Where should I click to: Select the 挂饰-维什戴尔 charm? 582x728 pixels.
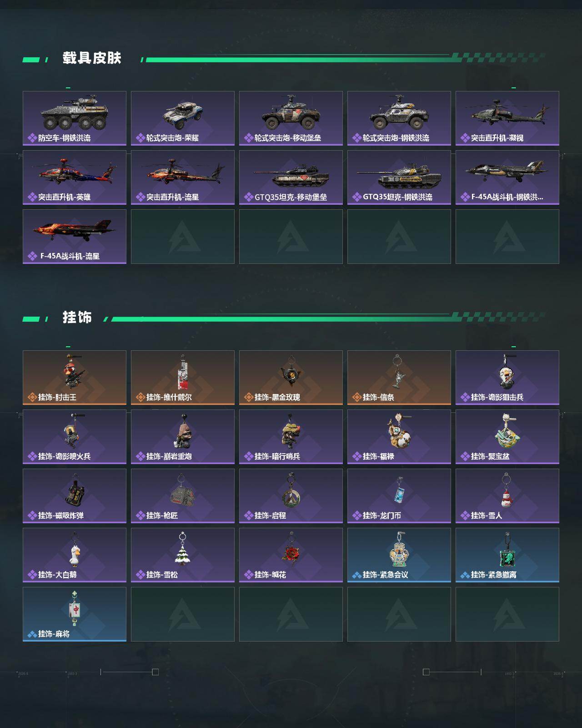click(183, 378)
